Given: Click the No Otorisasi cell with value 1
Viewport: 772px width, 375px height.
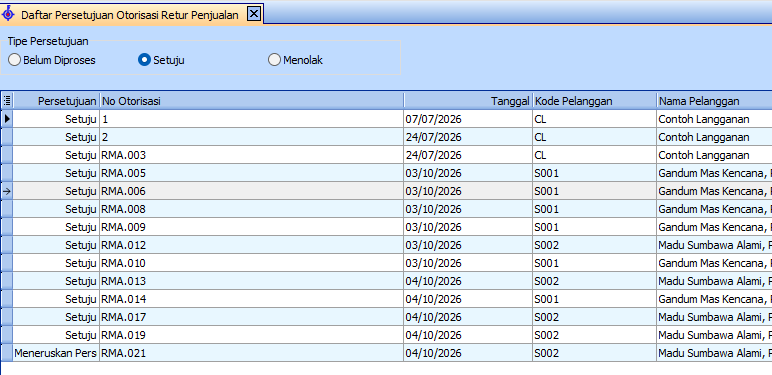Looking at the screenshot, I should point(252,119).
